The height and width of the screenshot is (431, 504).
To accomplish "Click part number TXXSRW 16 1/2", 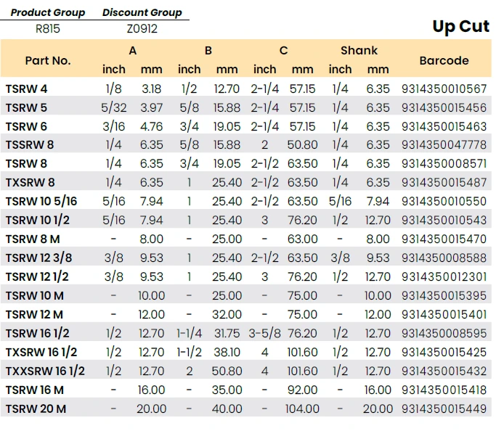I will (45, 371).
